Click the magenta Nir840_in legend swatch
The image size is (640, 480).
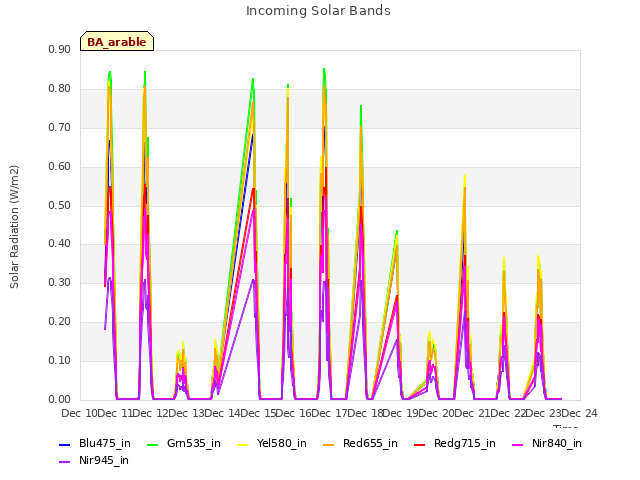[x=518, y=444]
